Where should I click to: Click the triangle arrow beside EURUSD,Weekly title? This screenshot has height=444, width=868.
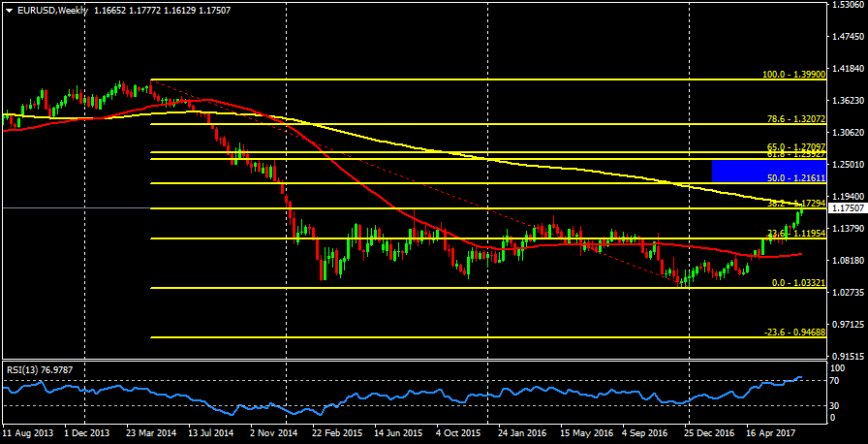[x=8, y=10]
